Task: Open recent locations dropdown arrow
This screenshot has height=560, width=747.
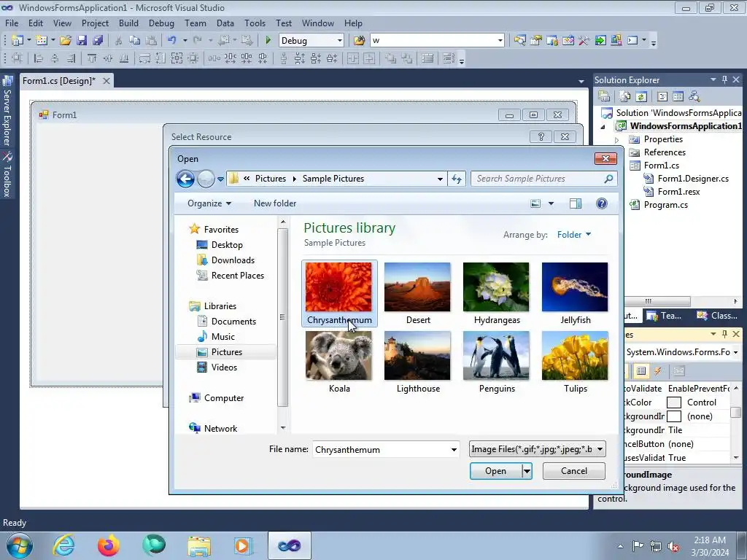Action: [x=220, y=179]
